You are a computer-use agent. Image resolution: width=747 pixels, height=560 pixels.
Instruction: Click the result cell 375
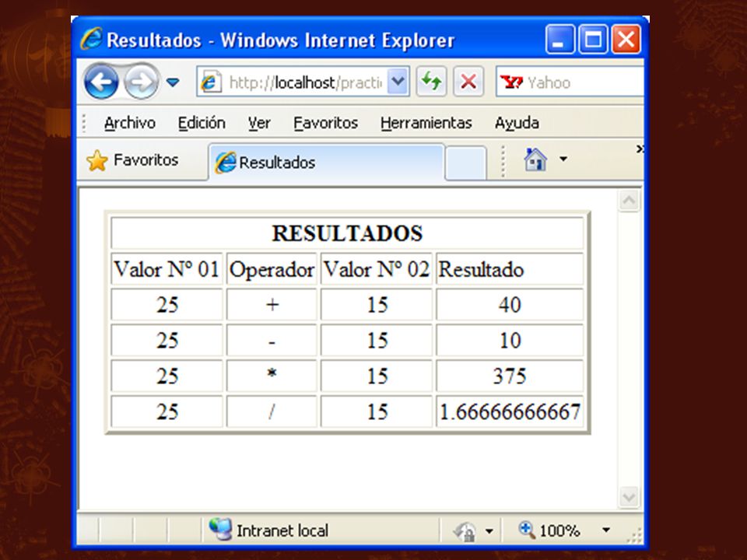(x=510, y=376)
